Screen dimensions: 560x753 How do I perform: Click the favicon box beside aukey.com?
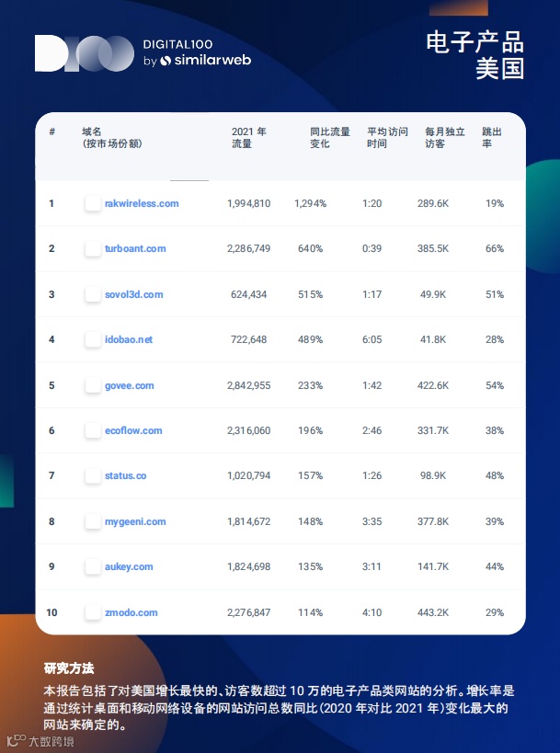click(93, 566)
